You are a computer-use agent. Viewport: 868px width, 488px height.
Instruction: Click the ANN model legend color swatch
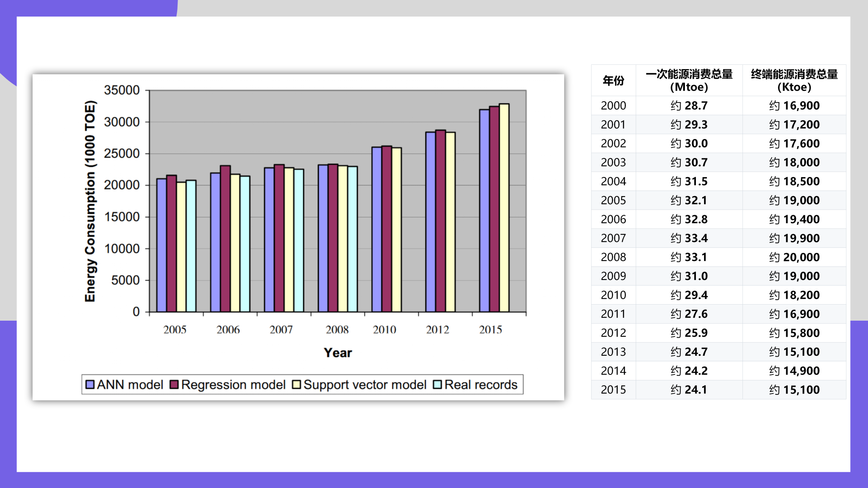90,385
